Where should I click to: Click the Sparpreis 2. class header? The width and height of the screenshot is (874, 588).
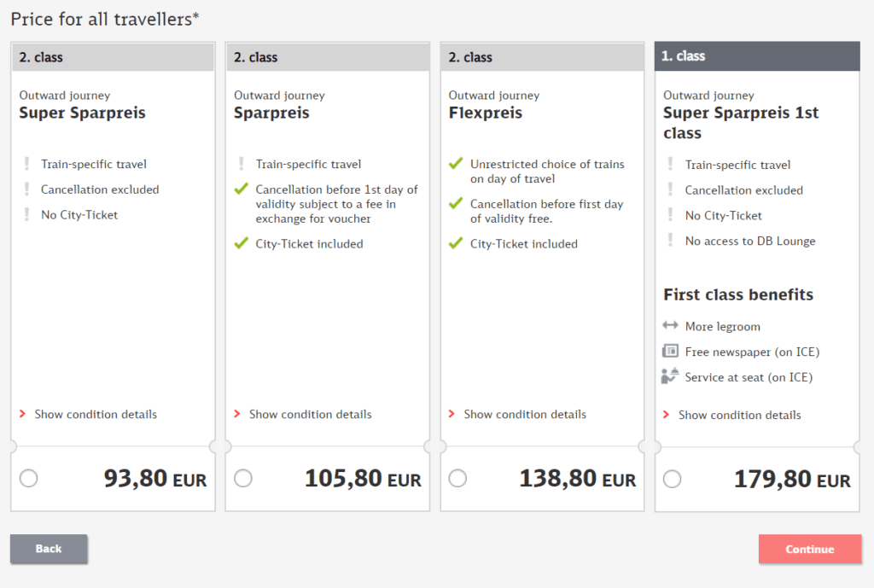(327, 56)
